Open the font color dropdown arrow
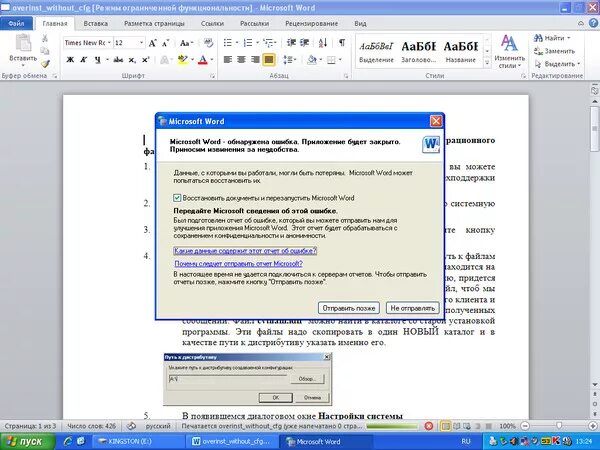Viewport: 600px width, 450px height. [212, 60]
